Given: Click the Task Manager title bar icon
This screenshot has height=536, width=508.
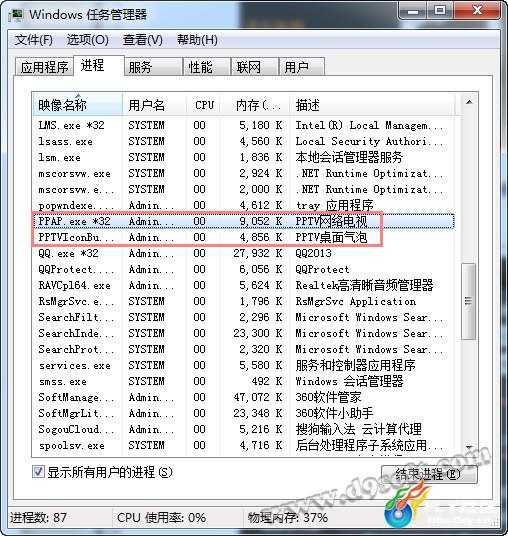Looking at the screenshot, I should point(16,15).
